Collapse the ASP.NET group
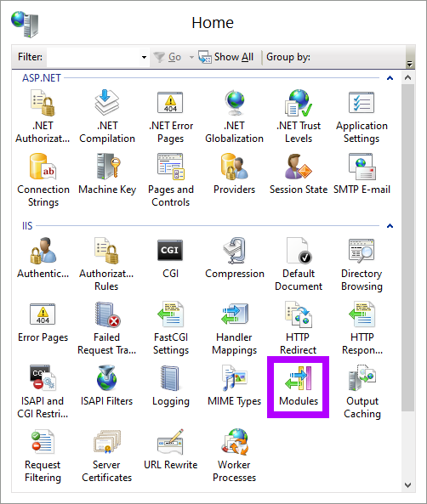The height and width of the screenshot is (504, 427). tap(390, 78)
